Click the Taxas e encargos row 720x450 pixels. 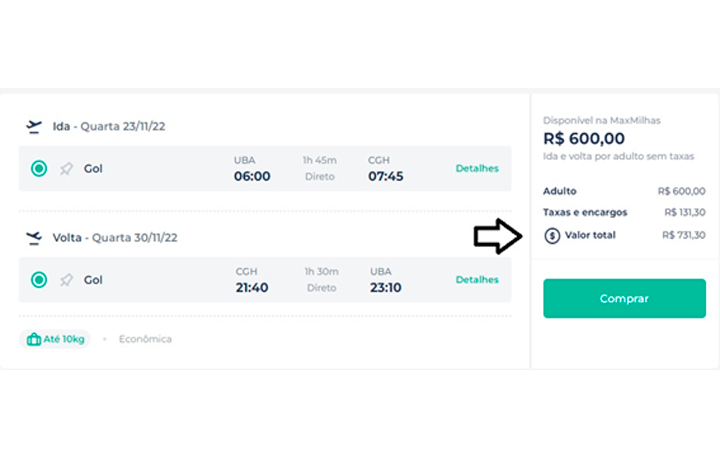pos(624,212)
